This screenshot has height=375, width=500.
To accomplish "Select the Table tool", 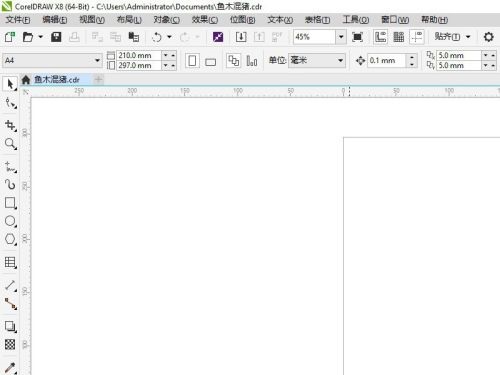I will tap(10, 262).
